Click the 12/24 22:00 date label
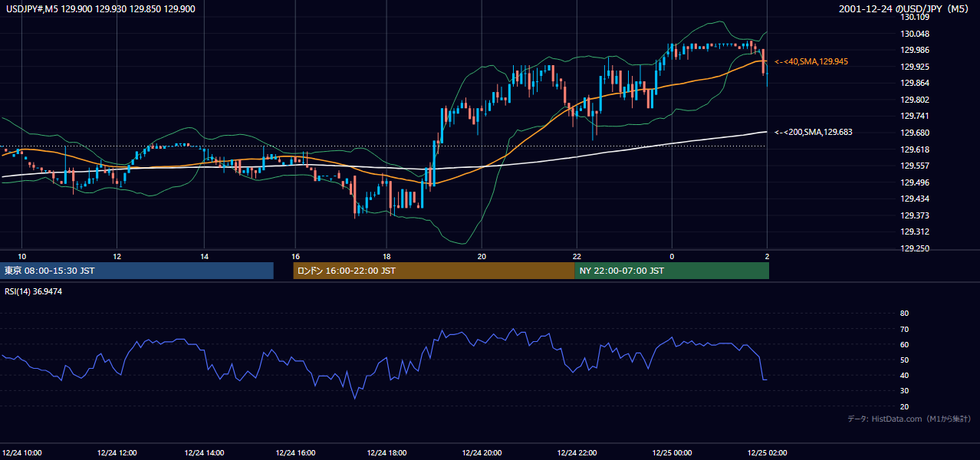 577,454
